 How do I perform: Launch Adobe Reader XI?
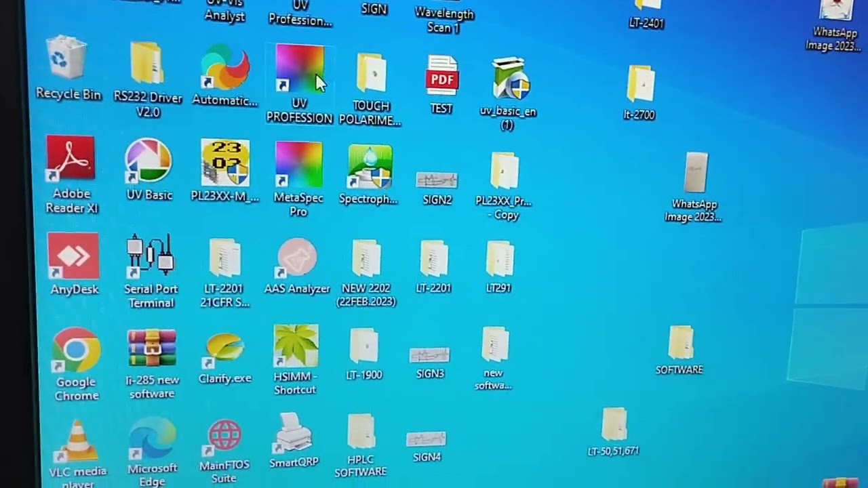(71, 160)
